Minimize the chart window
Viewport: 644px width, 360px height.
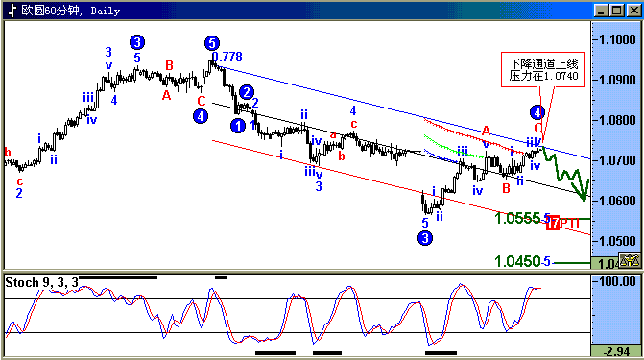(601, 11)
